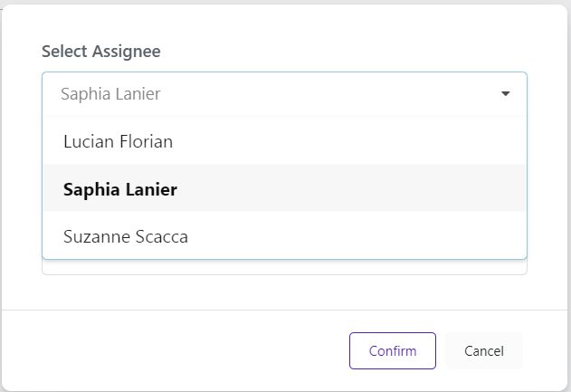Assign the task to Lucian Florian
The width and height of the screenshot is (571, 392).
[x=118, y=141]
